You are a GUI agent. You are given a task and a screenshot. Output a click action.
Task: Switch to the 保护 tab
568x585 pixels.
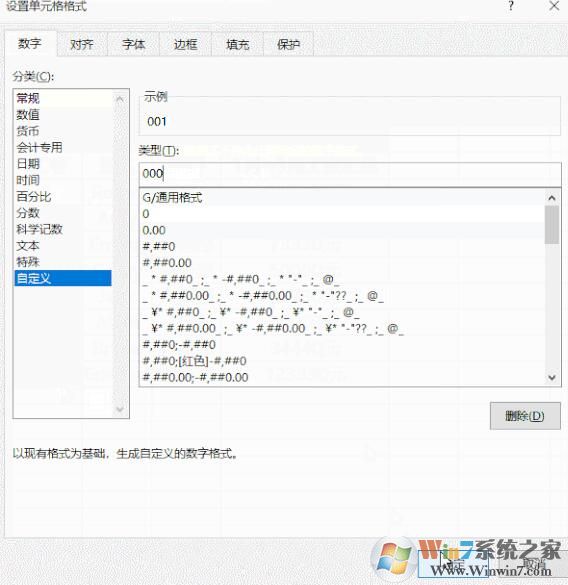288,44
